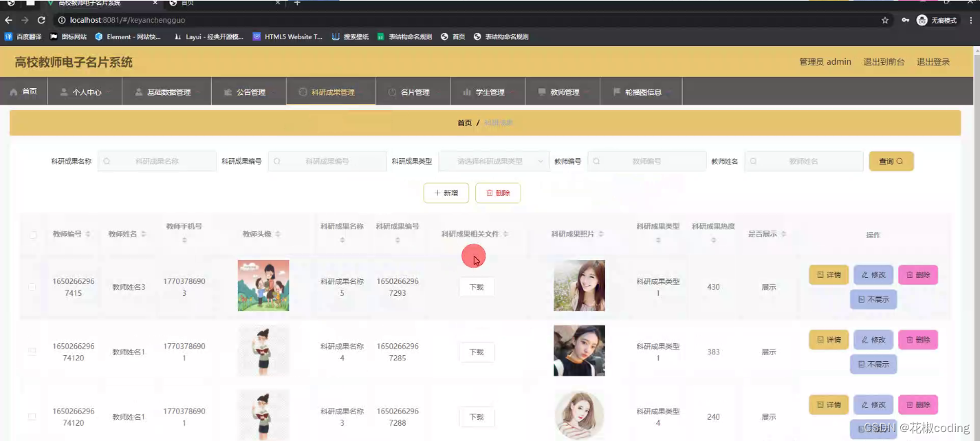Toggle the select-all checkbox in table header
This screenshot has width=980, height=441.
point(32,235)
